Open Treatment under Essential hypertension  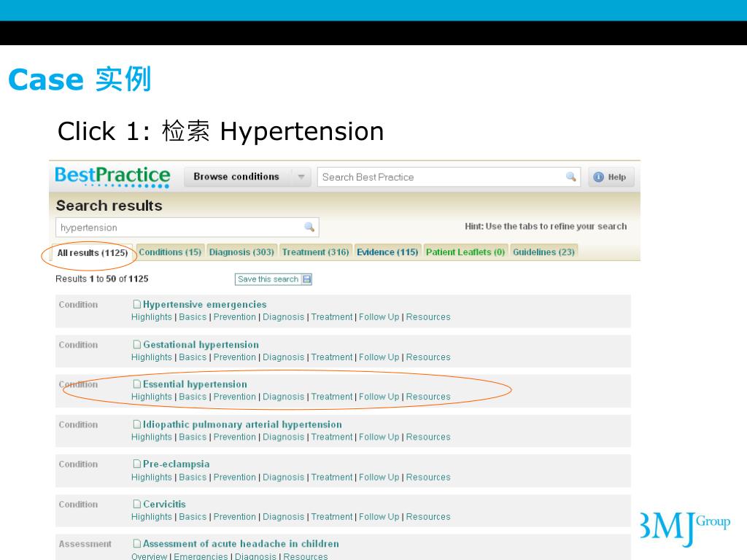(332, 396)
